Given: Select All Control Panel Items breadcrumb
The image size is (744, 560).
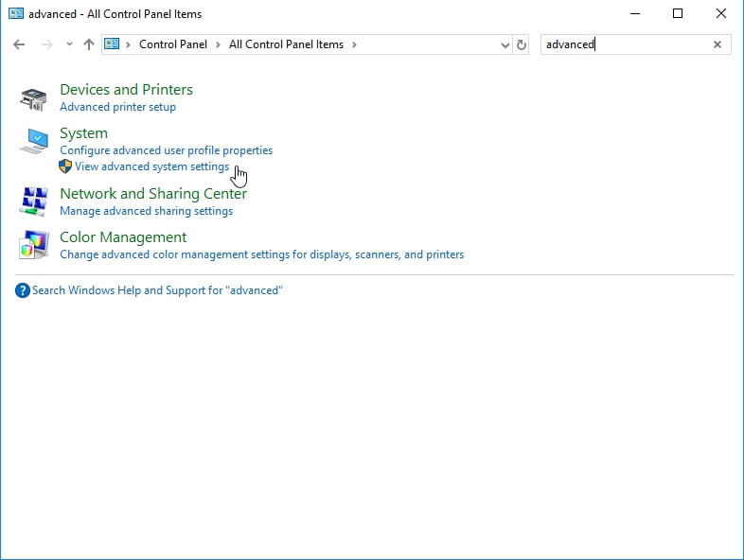Looking at the screenshot, I should pyautogui.click(x=286, y=44).
